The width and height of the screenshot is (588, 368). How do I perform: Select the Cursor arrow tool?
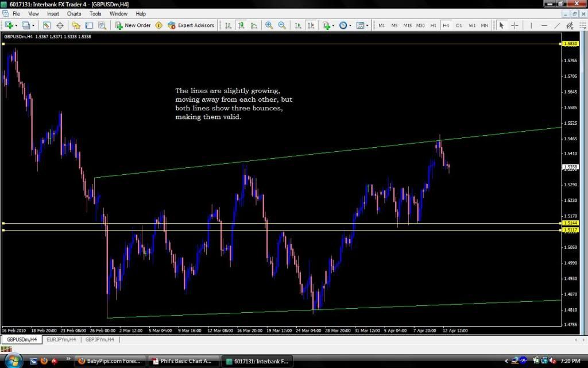tap(501, 25)
